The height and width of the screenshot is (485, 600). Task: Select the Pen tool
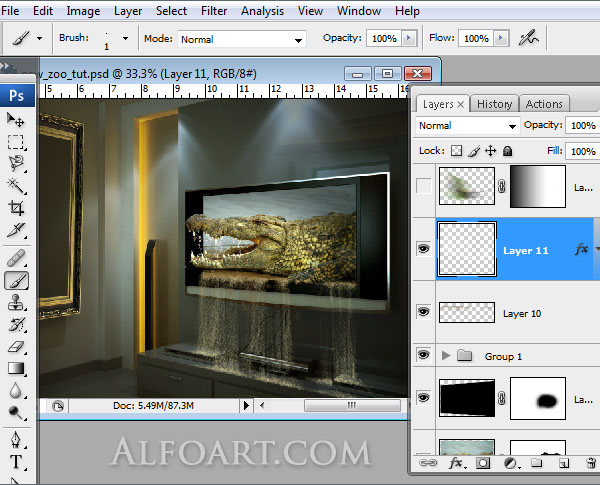coord(16,440)
